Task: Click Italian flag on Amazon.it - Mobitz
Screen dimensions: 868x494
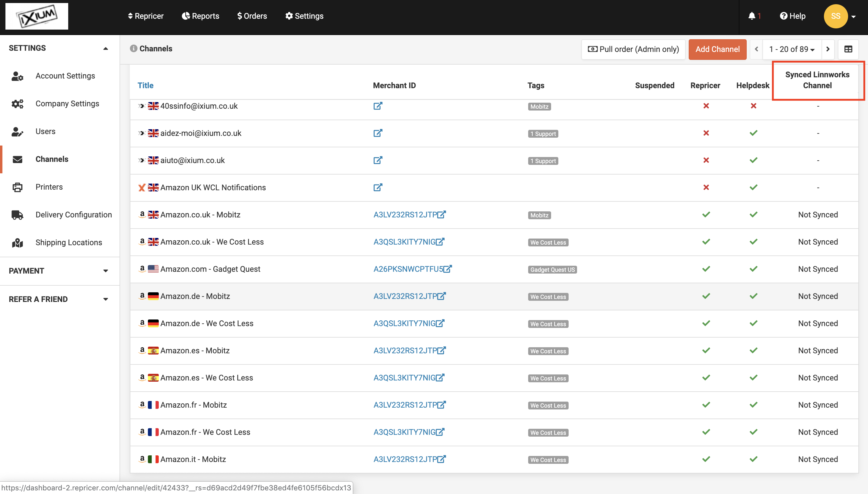Action: coord(153,459)
